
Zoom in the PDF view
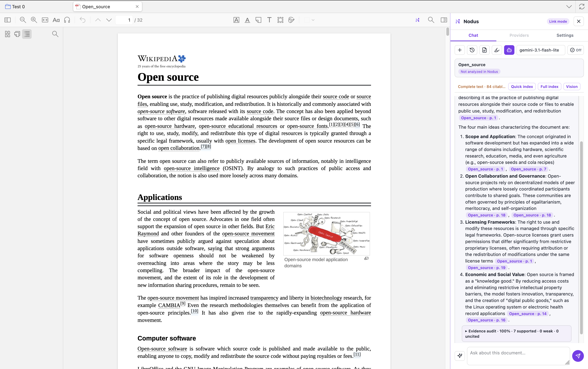[x=34, y=20]
